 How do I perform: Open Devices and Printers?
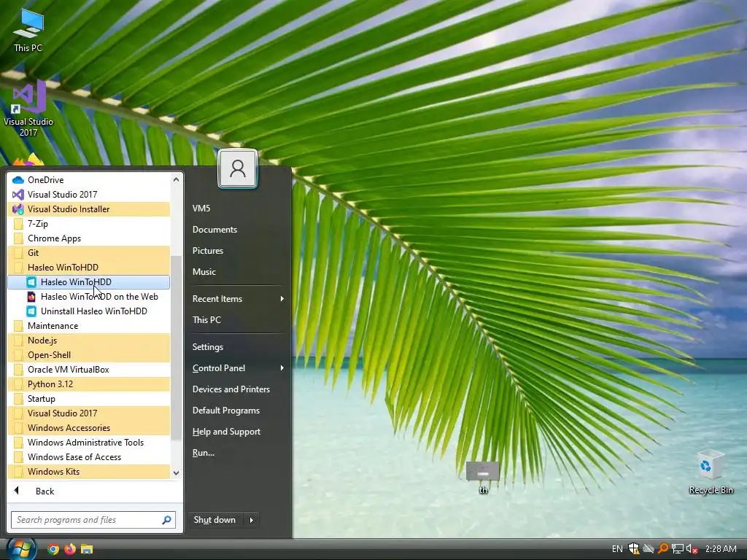pos(238,389)
